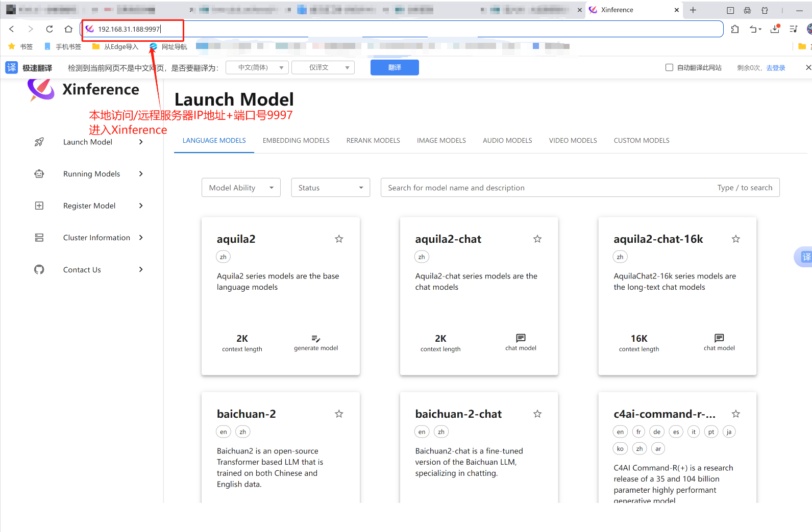Screen dimensions: 812x532
Task: Expand Launch Model chevron
Action: (x=141, y=142)
